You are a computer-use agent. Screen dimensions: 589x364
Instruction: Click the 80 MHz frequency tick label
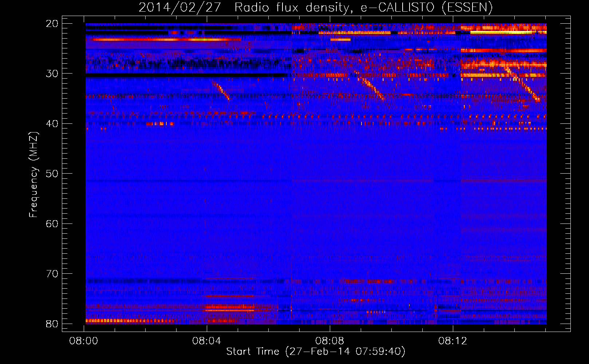[52, 324]
